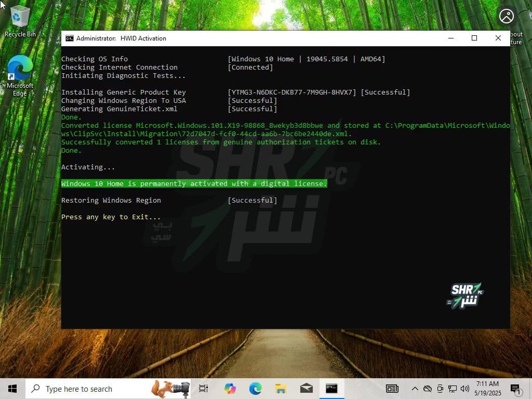Open the Windows Start menu
This screenshot has height=399, width=532.
(12, 389)
